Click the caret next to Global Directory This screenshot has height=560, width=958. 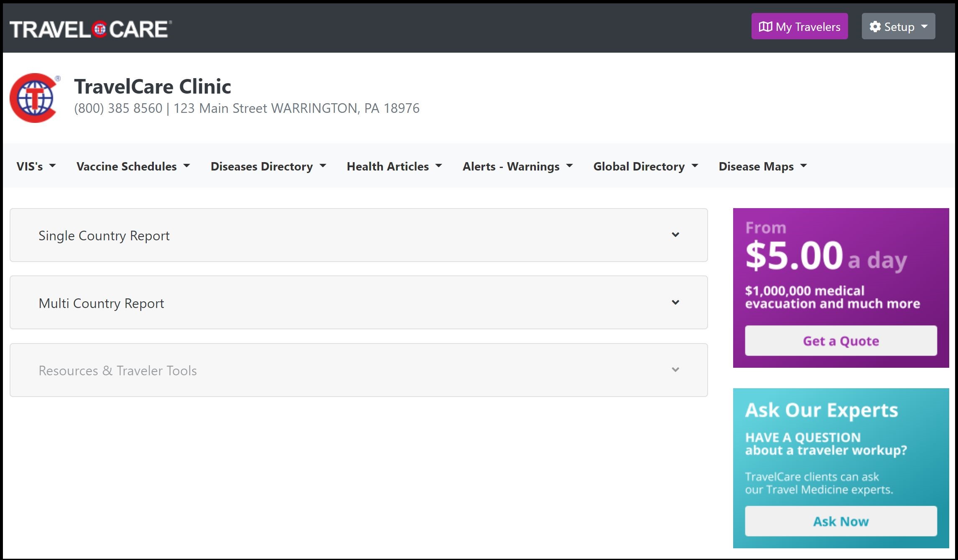pos(695,166)
